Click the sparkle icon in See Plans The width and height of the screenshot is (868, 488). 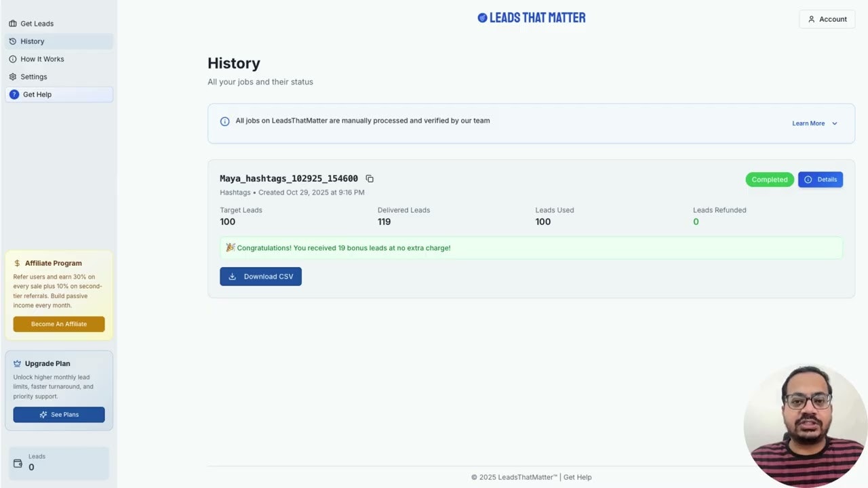[43, 415]
